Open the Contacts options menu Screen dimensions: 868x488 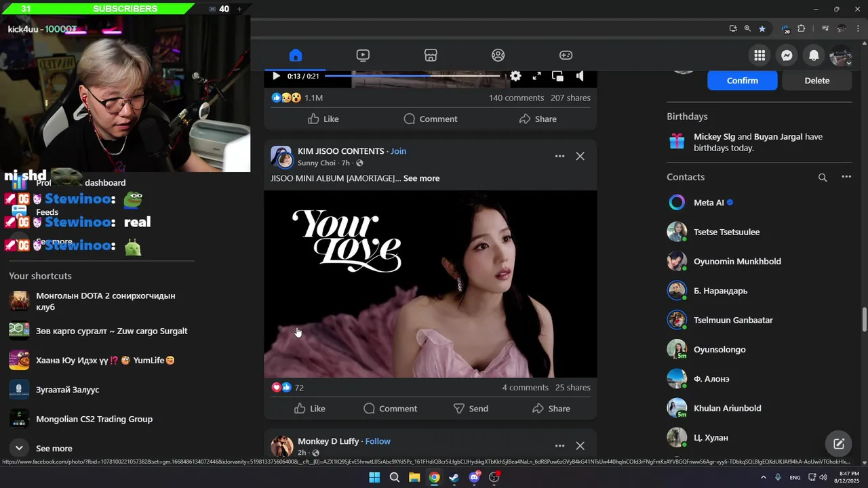pos(846,177)
